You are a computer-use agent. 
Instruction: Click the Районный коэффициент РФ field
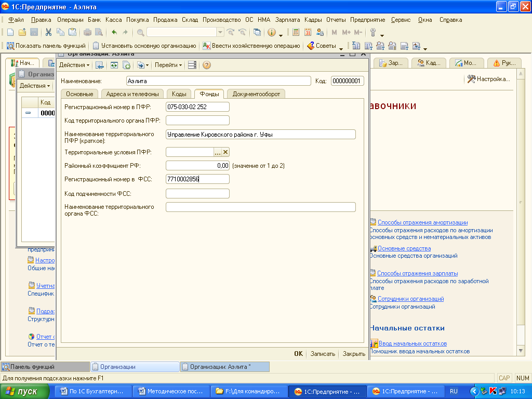(x=197, y=166)
